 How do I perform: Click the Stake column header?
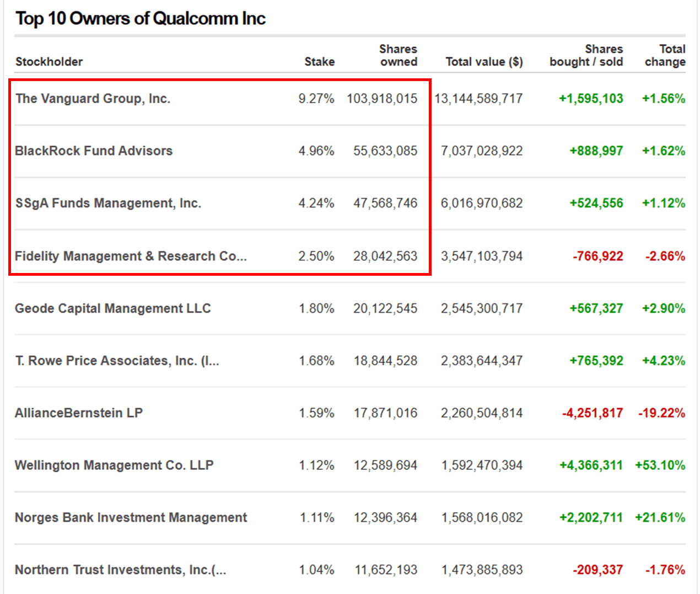pos(320,62)
